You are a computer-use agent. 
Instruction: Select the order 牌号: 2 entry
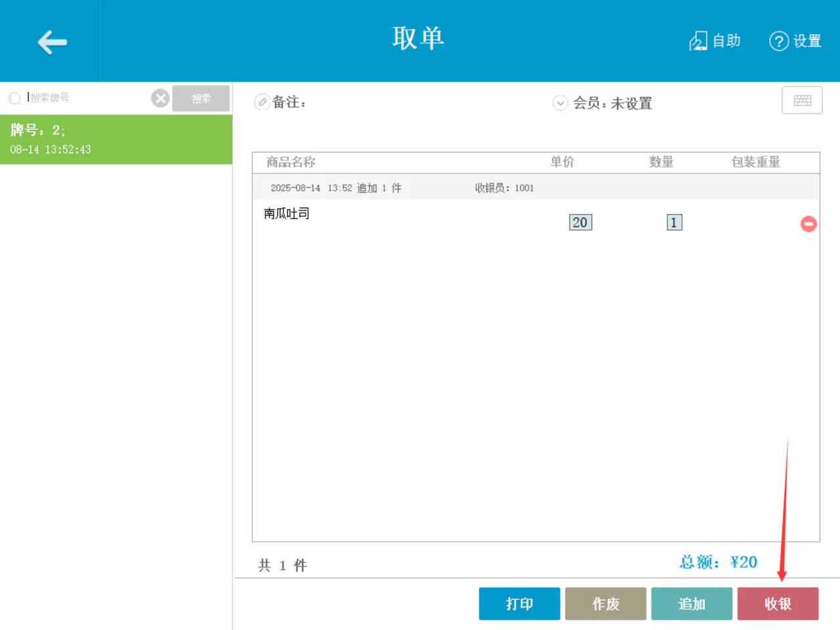116,139
